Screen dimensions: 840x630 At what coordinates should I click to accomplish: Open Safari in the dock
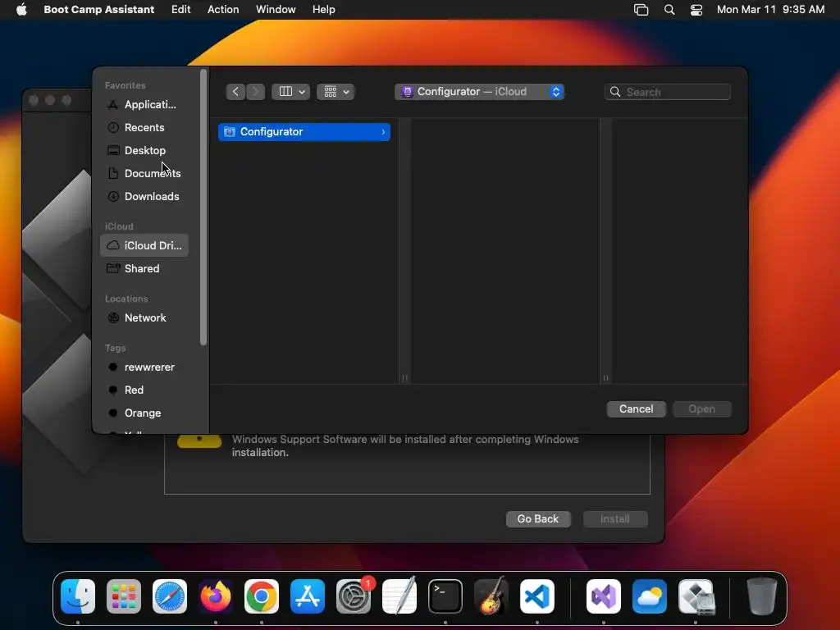pos(170,596)
